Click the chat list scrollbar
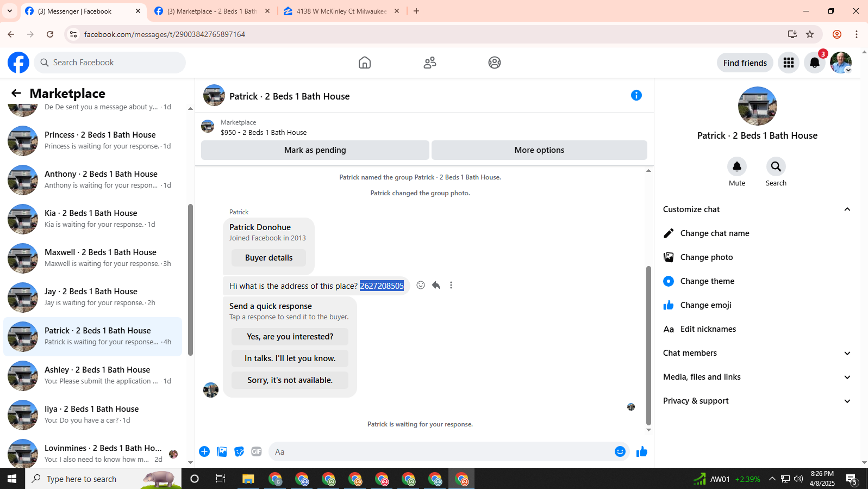The width and height of the screenshot is (868, 489). (190, 280)
